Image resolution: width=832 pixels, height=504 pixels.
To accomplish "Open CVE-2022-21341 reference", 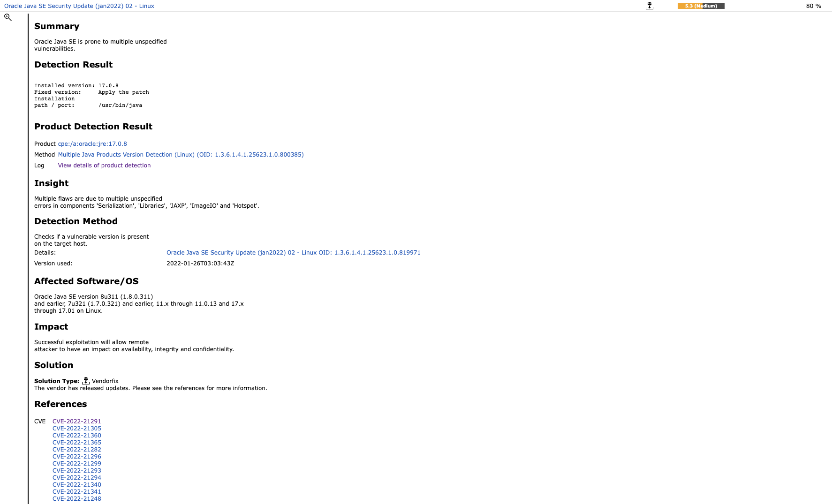I will tap(77, 492).
